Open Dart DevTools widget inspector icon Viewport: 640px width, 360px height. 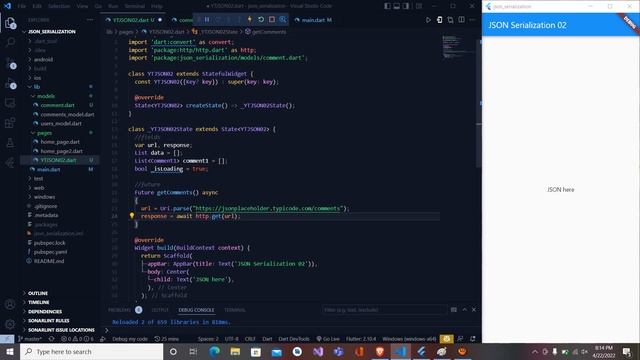coord(282,20)
